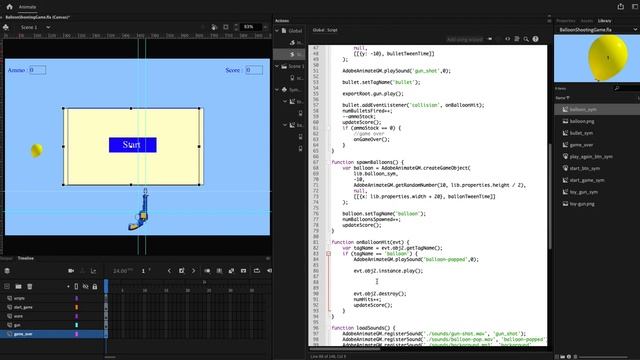The image size is (640, 360).
Task: Click the game_over layer outline color swatch
Action: click(x=76, y=334)
